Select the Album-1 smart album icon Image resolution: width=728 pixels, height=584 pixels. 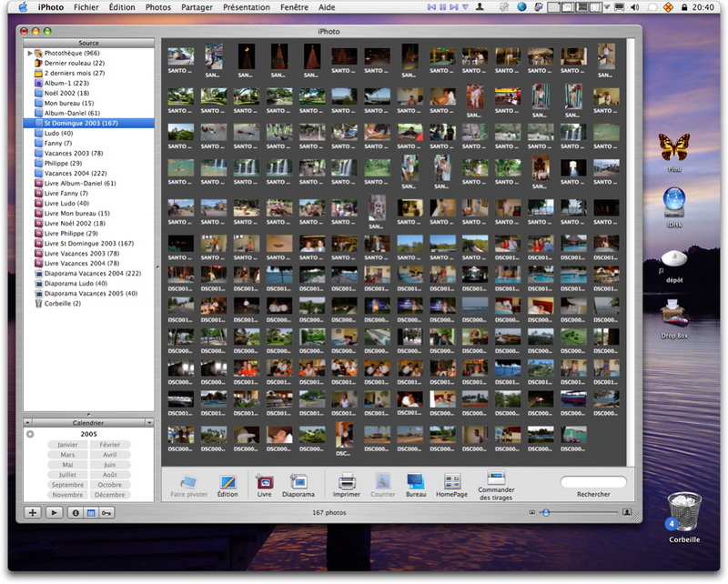click(x=38, y=83)
